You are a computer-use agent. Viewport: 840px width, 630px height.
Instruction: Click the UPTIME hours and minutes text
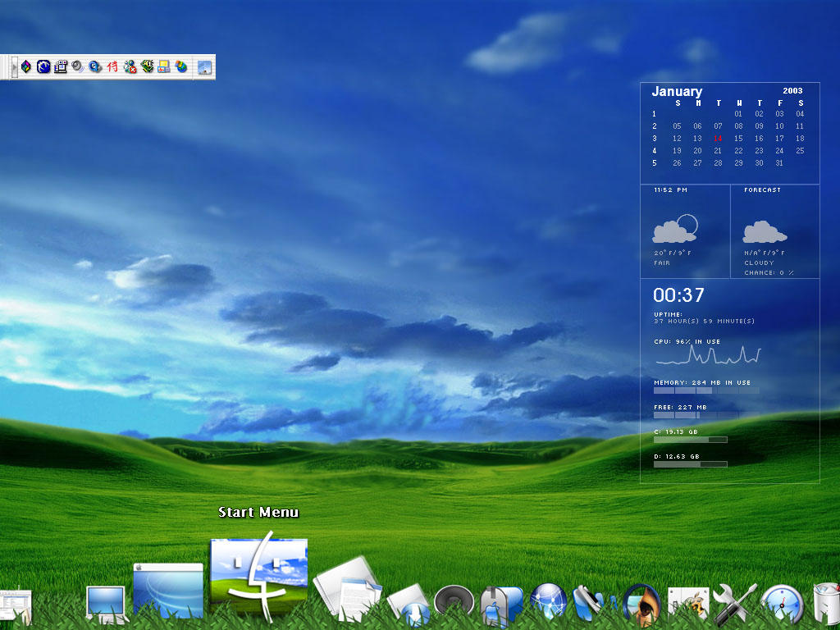[705, 322]
